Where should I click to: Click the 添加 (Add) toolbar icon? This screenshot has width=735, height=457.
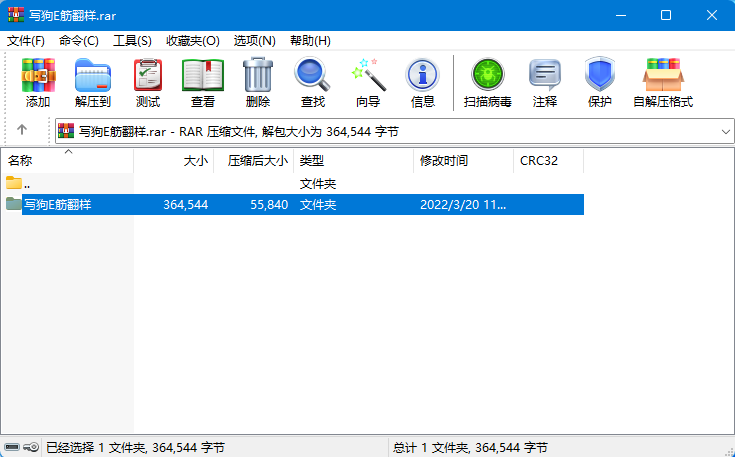click(x=38, y=75)
